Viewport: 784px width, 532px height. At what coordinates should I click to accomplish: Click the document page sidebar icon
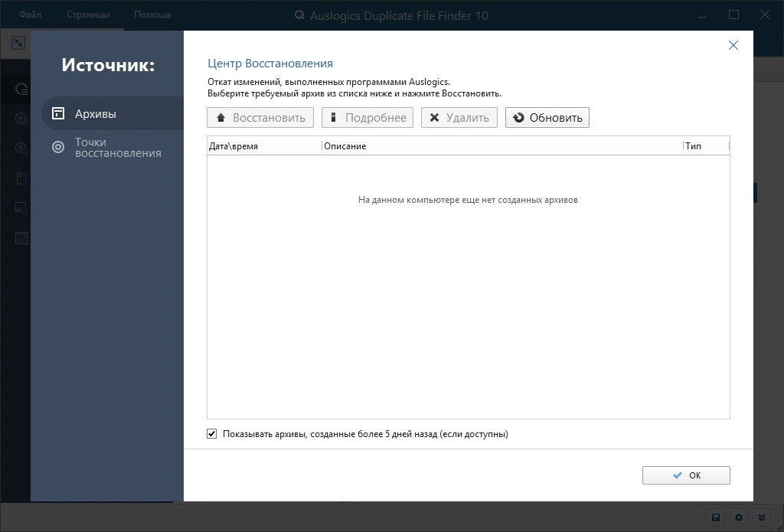pyautogui.click(x=21, y=178)
